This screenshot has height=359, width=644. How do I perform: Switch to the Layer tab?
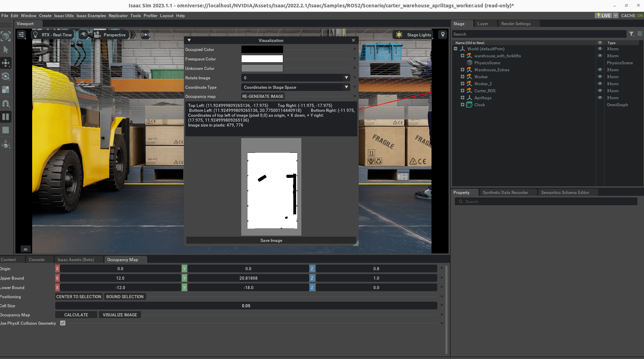(483, 23)
